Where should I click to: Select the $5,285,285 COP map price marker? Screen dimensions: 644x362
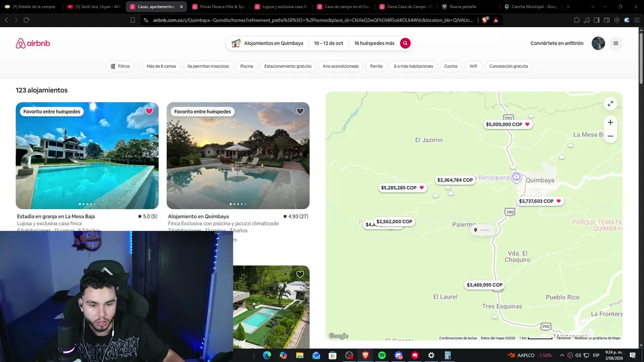403,188
